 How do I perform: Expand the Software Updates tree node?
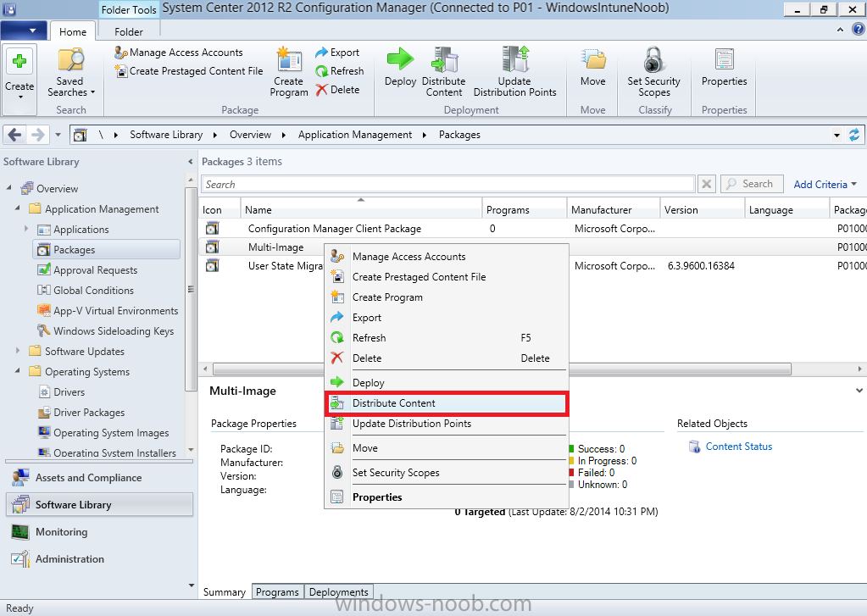[x=17, y=351]
